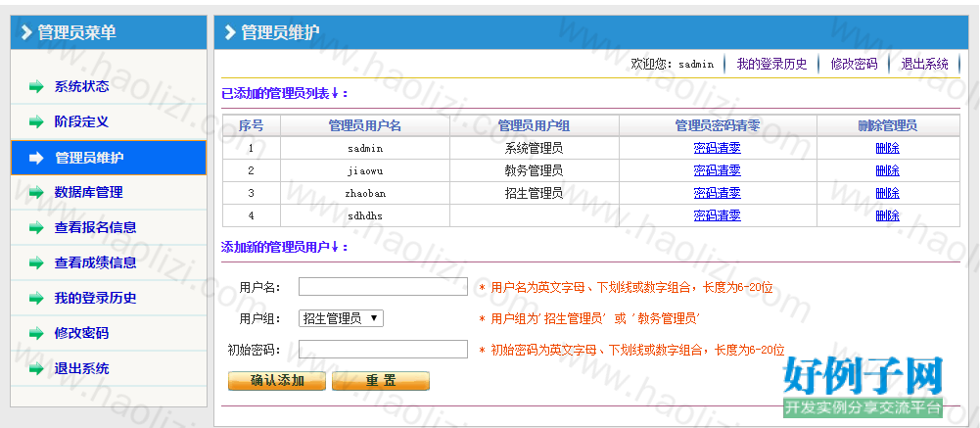
Task: Click the 添加新的管理员用户 heading
Action: [x=285, y=248]
